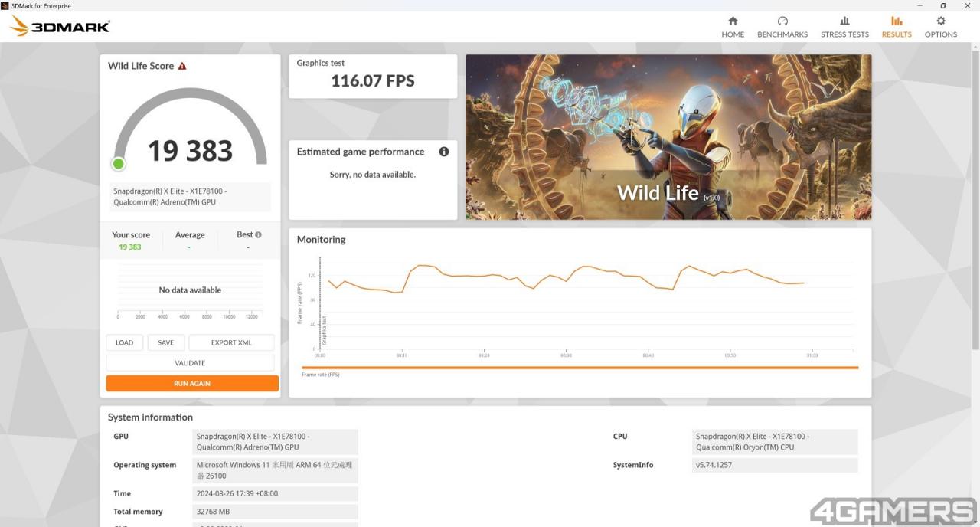Click the orange Frame rate (FPS) legend bar
980x527 pixels.
[x=580, y=368]
